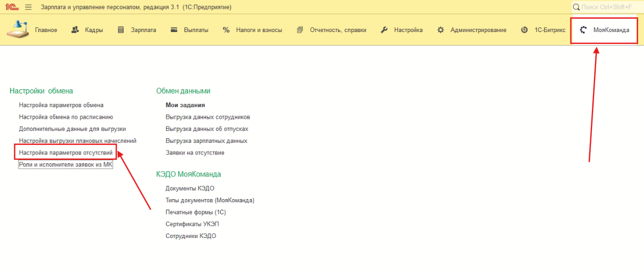Open Сертификаты УКЭП link
Image resolution: width=644 pixels, height=269 pixels.
pos(192,224)
